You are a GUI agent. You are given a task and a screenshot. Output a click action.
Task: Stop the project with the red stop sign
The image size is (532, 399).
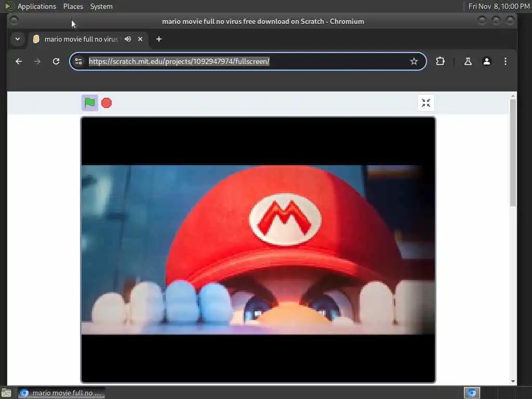[x=107, y=103]
